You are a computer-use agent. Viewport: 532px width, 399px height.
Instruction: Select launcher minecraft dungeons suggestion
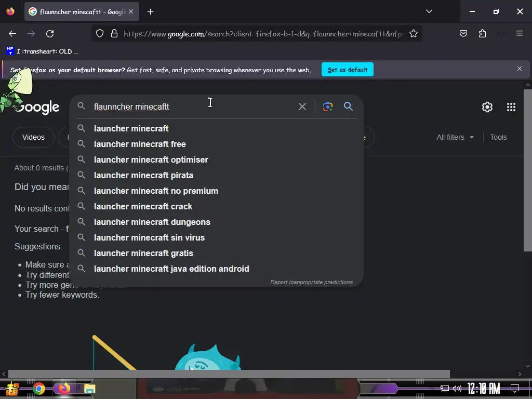click(217, 222)
